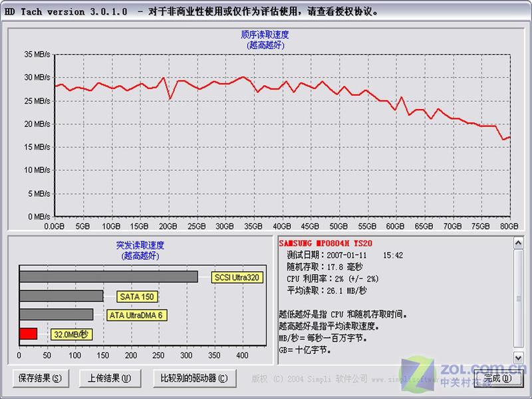The height and width of the screenshot is (399, 532).
Task: Click the 越低越好是指 CPU explanation line
Action: point(343,314)
